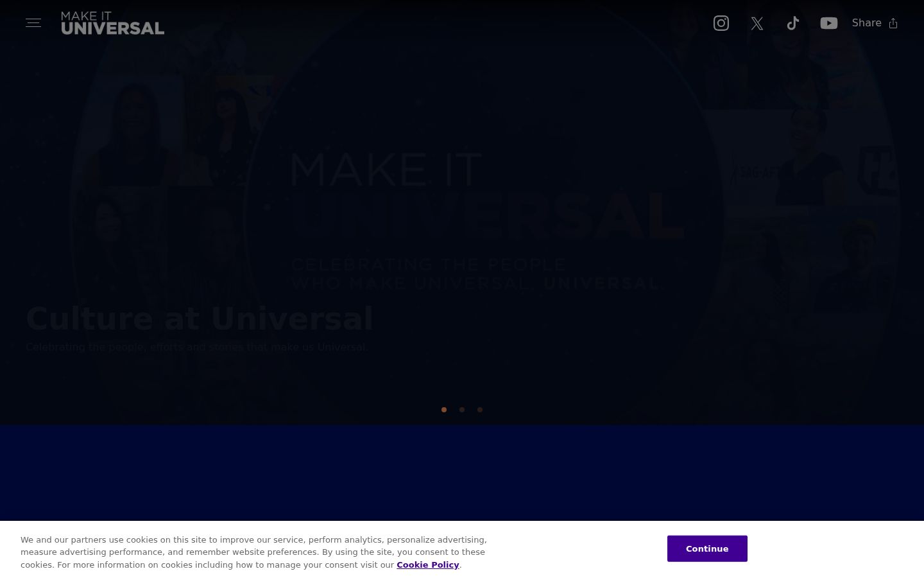Select the first carousel slide dot
This screenshot has width=924, height=578.
tap(444, 410)
